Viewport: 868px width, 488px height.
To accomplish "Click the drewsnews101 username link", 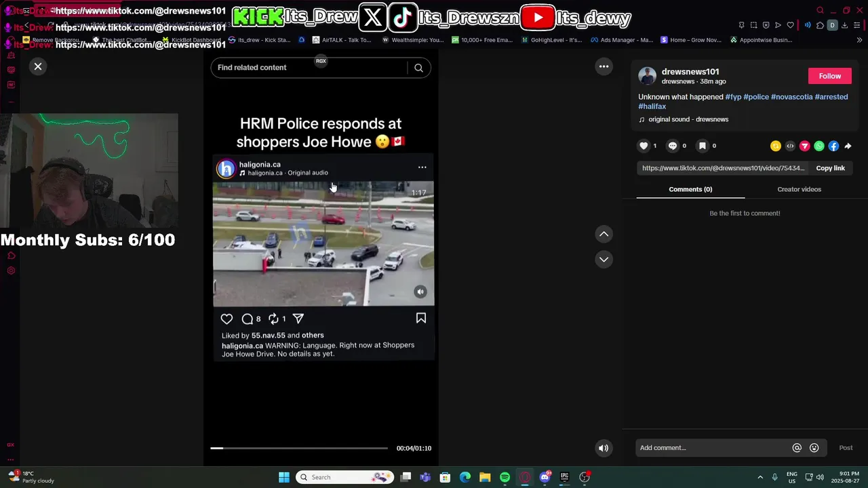I will [x=690, y=72].
